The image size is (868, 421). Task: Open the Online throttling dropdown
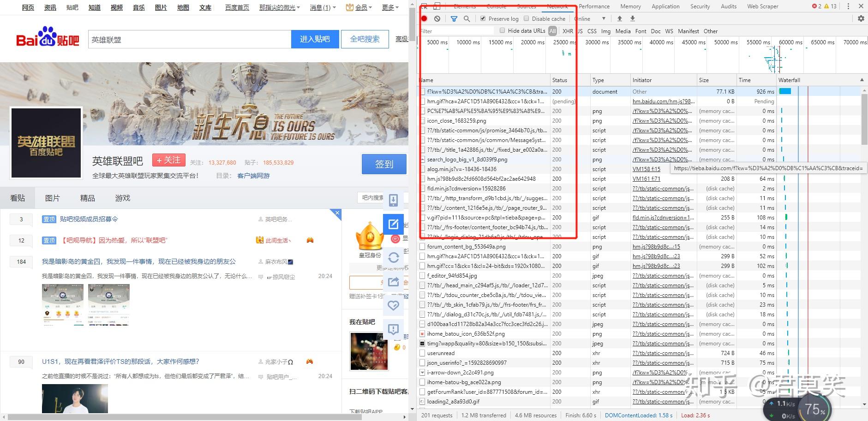point(590,19)
